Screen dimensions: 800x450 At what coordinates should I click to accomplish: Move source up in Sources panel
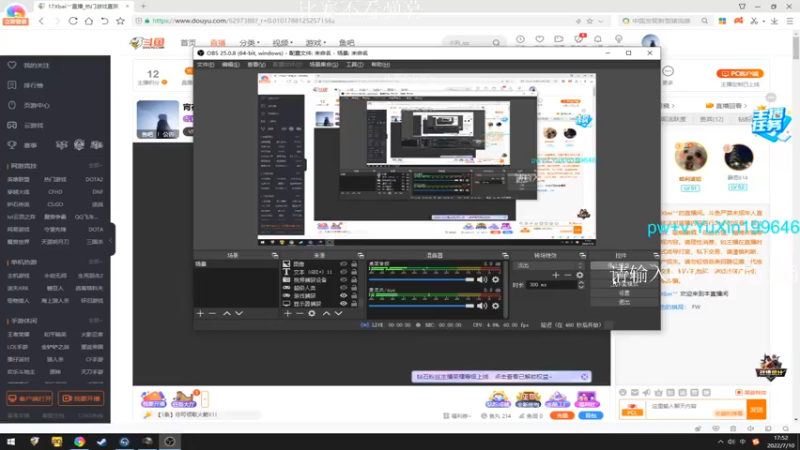tap(326, 313)
